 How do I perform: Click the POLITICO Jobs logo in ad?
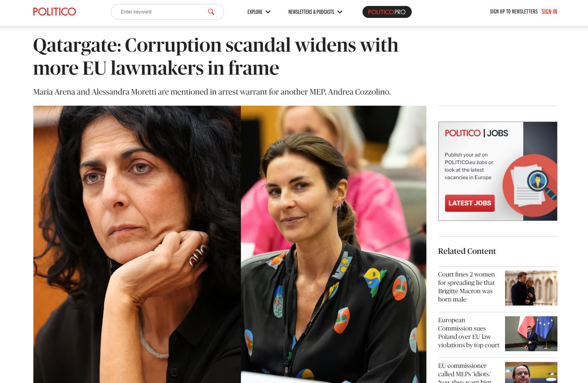(x=476, y=133)
